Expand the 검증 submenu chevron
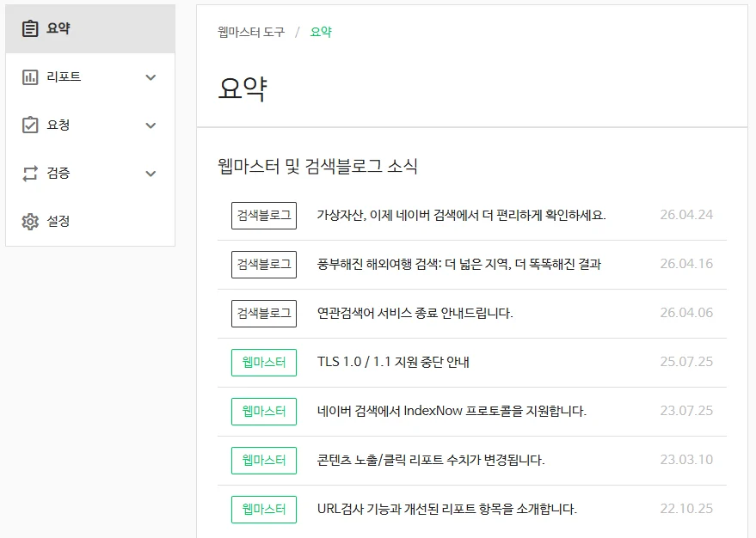756x538 pixels. (x=151, y=174)
